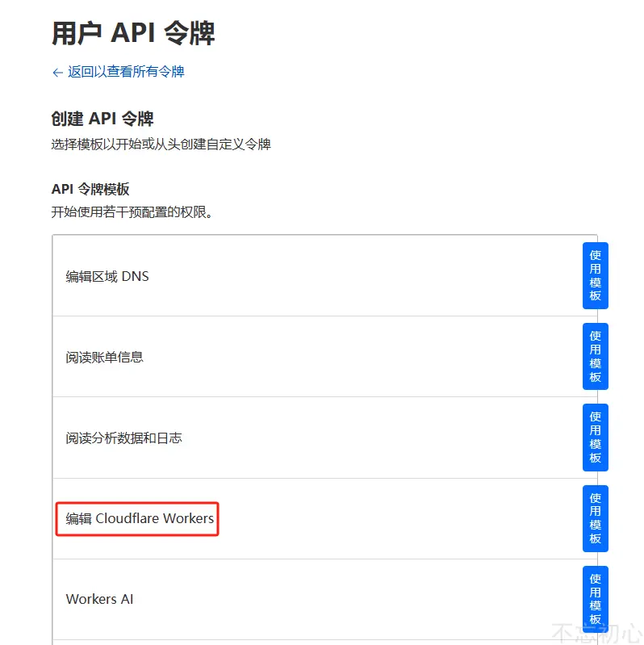The height and width of the screenshot is (645, 644).
Task: Click the 开始使用若干预配置的权限 description
Action: pyautogui.click(x=132, y=212)
